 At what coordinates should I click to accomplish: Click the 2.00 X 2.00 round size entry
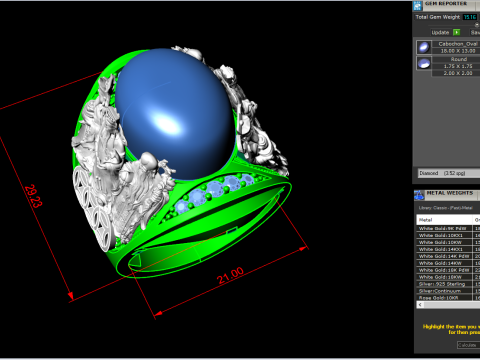[x=458, y=73]
